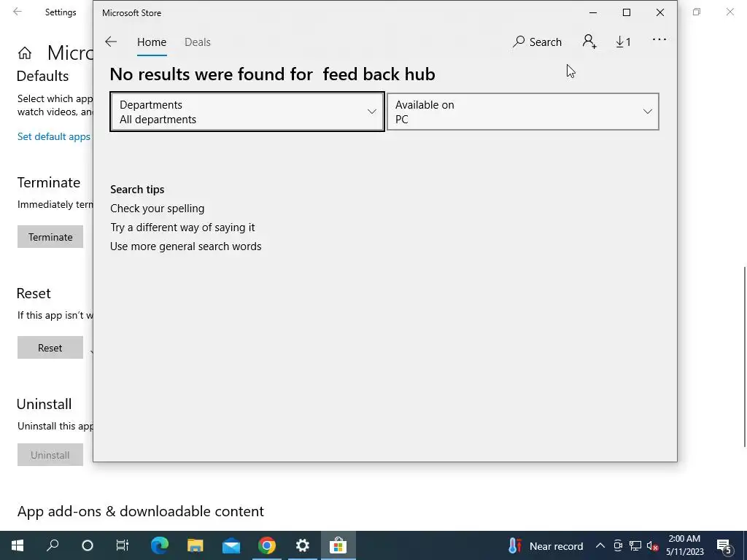Go back in the Settings window

(18, 12)
